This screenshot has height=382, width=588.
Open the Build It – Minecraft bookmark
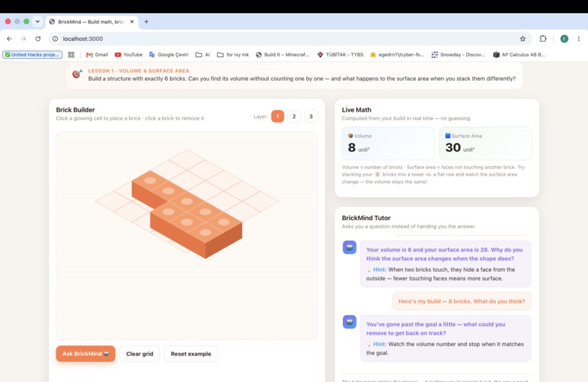pyautogui.click(x=283, y=55)
